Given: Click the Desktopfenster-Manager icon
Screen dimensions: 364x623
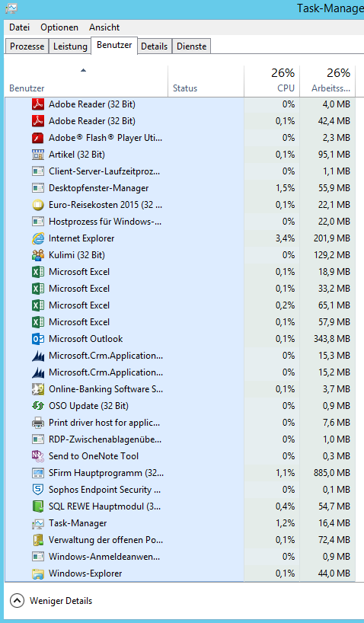Looking at the screenshot, I should click(38, 188).
